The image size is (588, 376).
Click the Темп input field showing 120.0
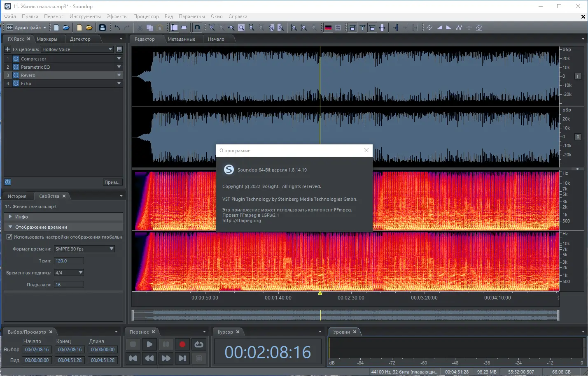(69, 261)
